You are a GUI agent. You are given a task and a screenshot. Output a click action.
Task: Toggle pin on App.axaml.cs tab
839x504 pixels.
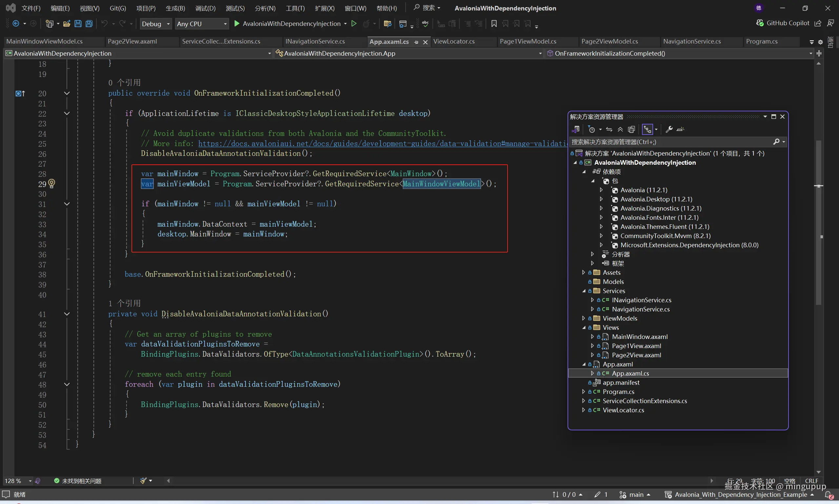416,42
